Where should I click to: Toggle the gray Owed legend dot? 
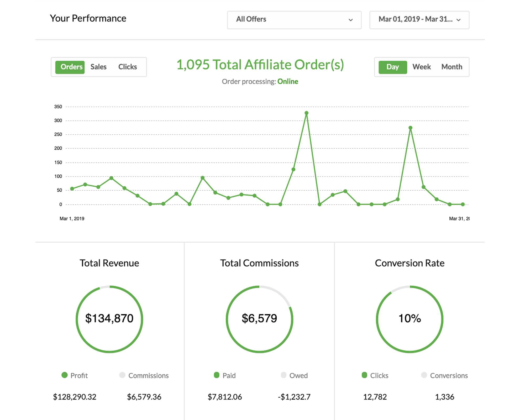click(283, 375)
